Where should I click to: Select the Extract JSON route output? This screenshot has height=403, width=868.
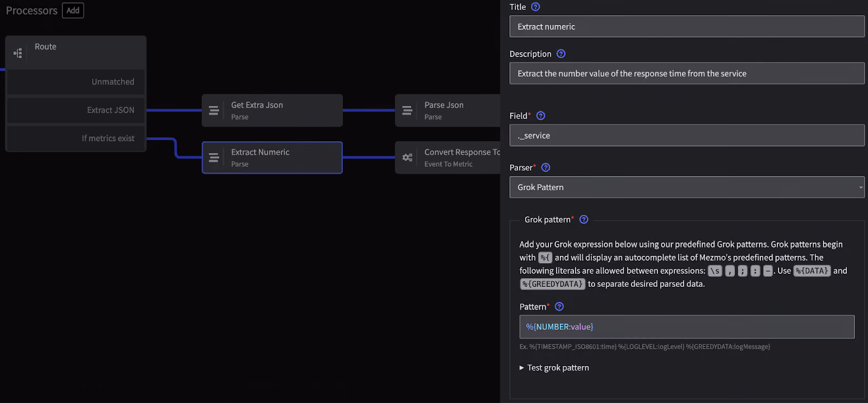click(75, 110)
